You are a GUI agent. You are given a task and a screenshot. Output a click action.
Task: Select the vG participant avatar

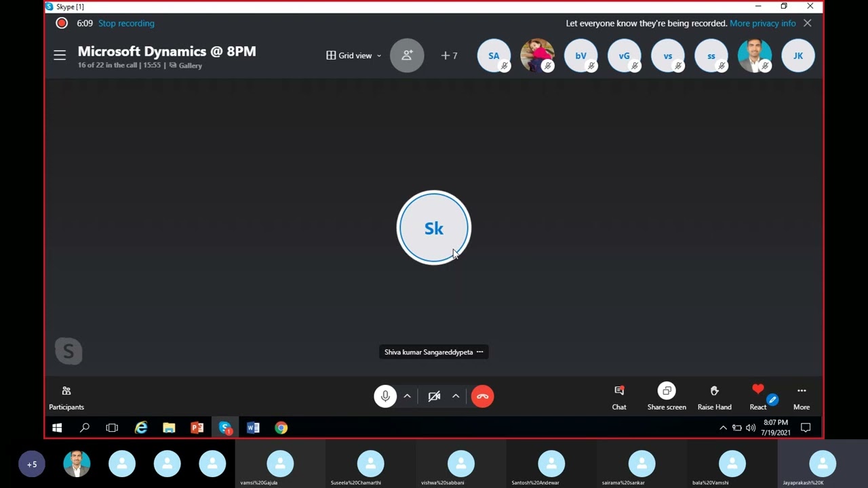tap(624, 56)
